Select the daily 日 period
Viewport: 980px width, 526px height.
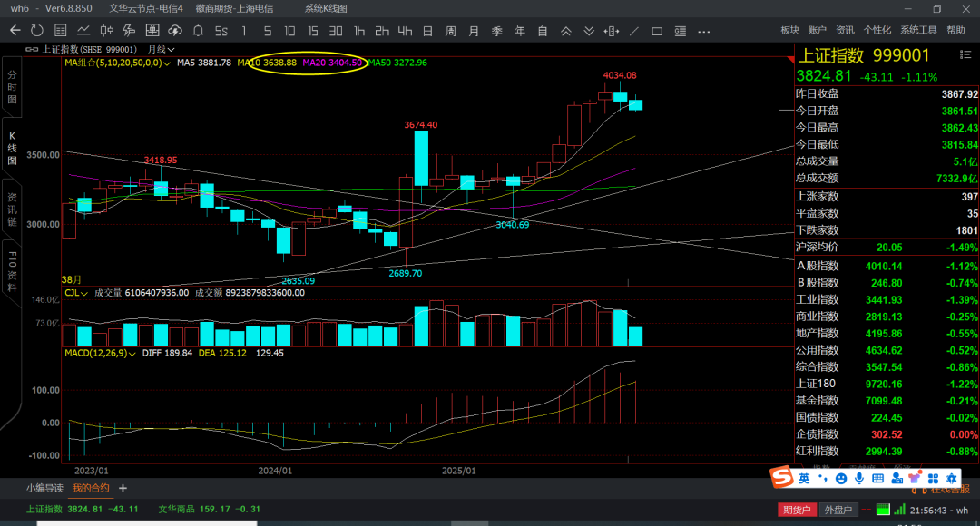click(x=427, y=31)
